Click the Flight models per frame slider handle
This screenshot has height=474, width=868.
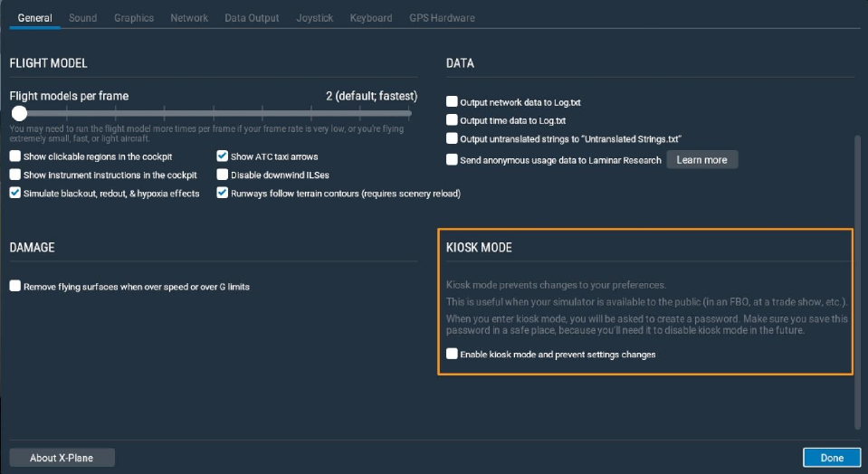pyautogui.click(x=19, y=114)
